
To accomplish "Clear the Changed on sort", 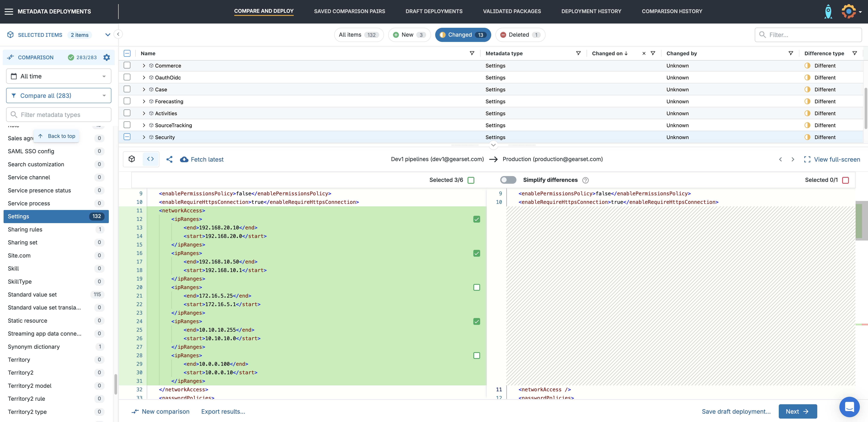I will point(644,53).
